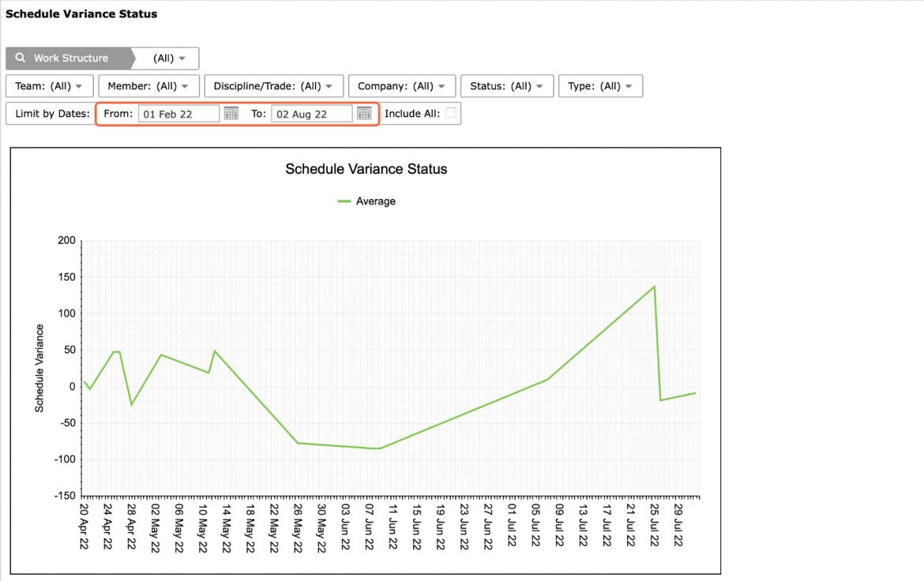This screenshot has height=581, width=924.
Task: Expand the Member filter dropdown
Action: click(148, 86)
